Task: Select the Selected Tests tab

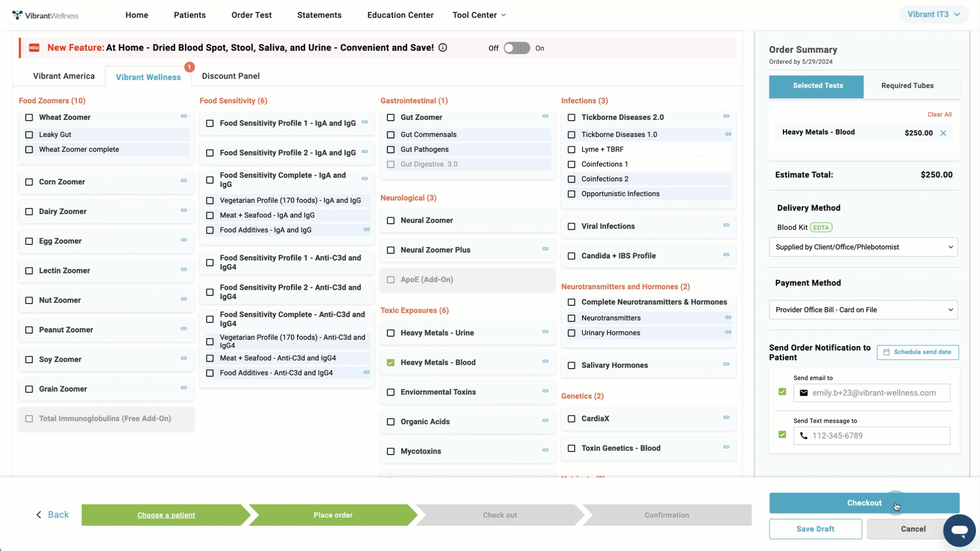Action: (817, 86)
